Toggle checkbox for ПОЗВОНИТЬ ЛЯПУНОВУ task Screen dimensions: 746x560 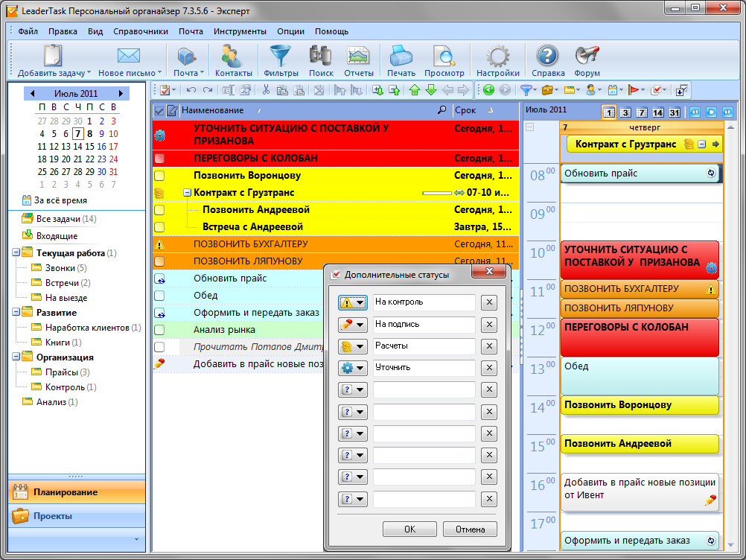159,261
